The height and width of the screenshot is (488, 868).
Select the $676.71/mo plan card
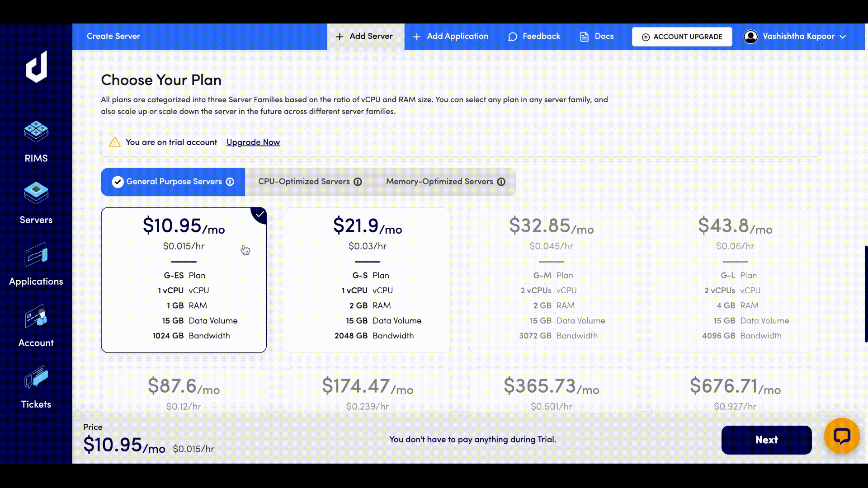pyautogui.click(x=735, y=392)
